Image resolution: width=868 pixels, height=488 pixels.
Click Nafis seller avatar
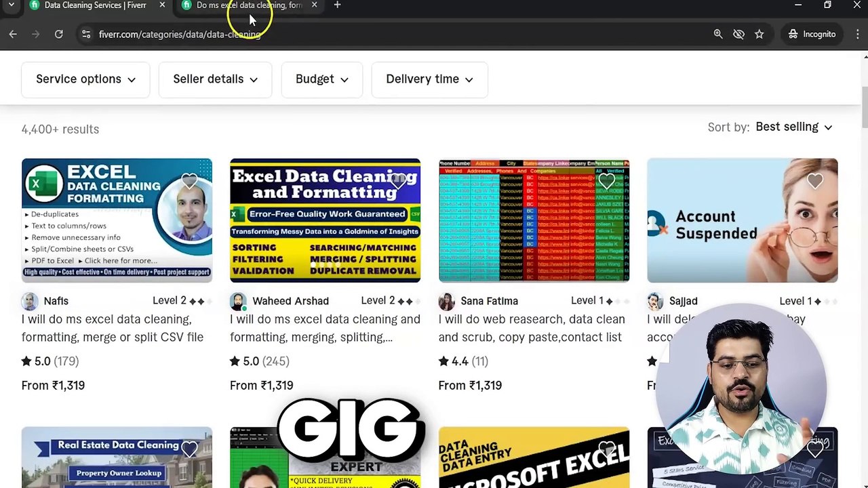pyautogui.click(x=30, y=301)
